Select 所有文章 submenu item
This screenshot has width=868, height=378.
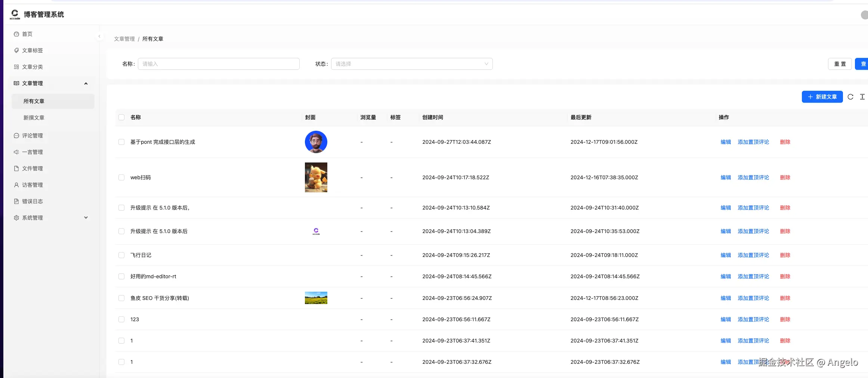53,101
